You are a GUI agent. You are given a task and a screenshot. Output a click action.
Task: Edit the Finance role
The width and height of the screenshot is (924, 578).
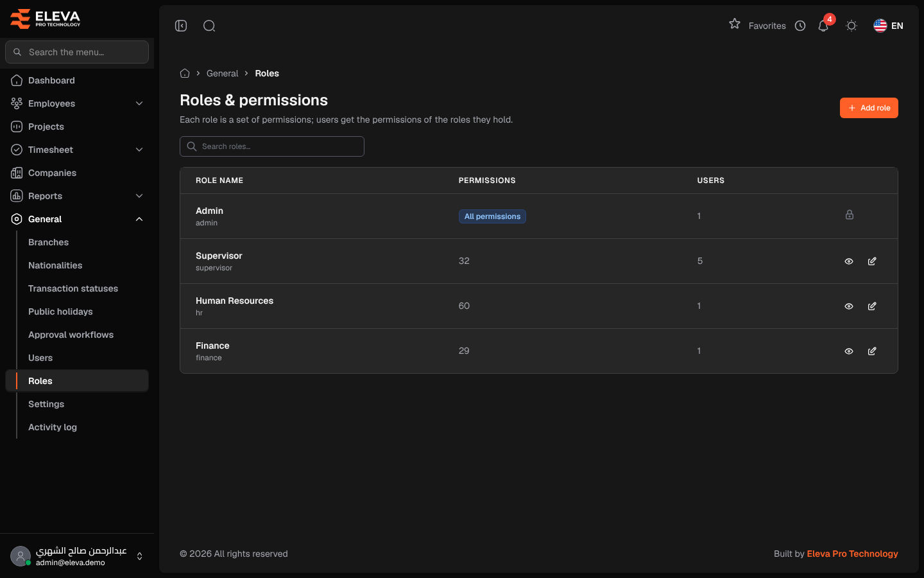tap(872, 351)
